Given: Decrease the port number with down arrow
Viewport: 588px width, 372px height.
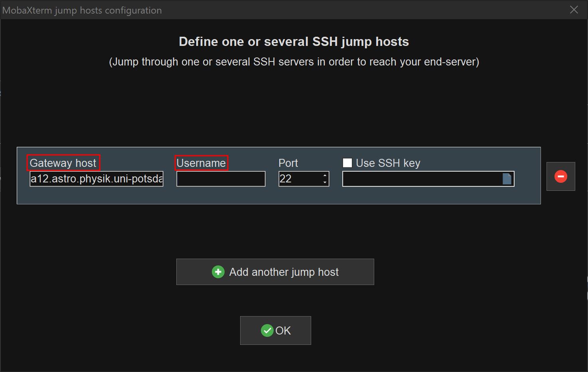Looking at the screenshot, I should [x=325, y=182].
